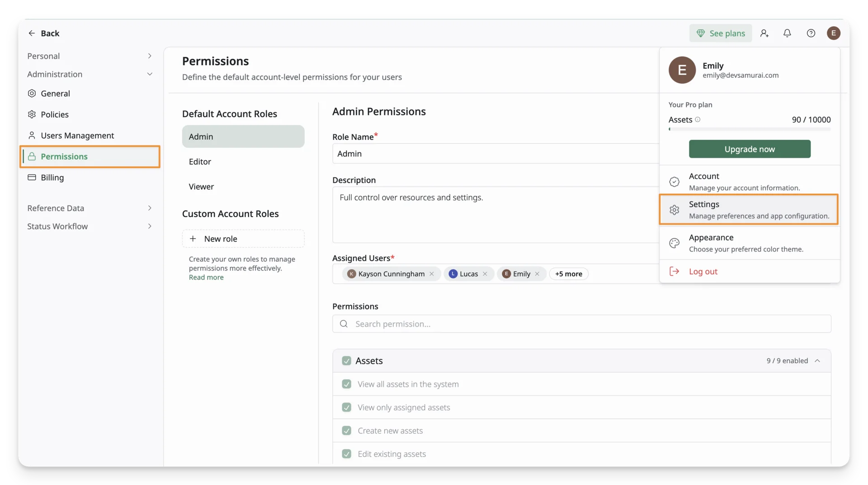This screenshot has width=868, height=485.
Task: Click the search magnifier icon in Permissions
Action: click(x=344, y=324)
